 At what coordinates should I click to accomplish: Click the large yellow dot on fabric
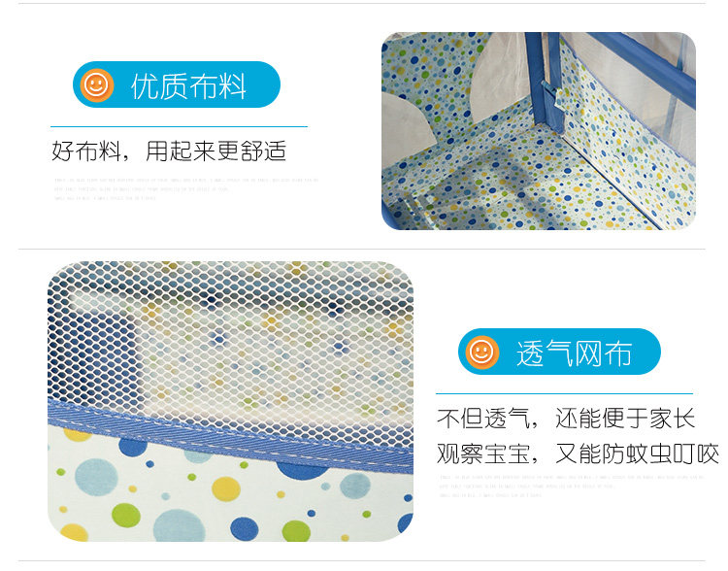(x=225, y=488)
